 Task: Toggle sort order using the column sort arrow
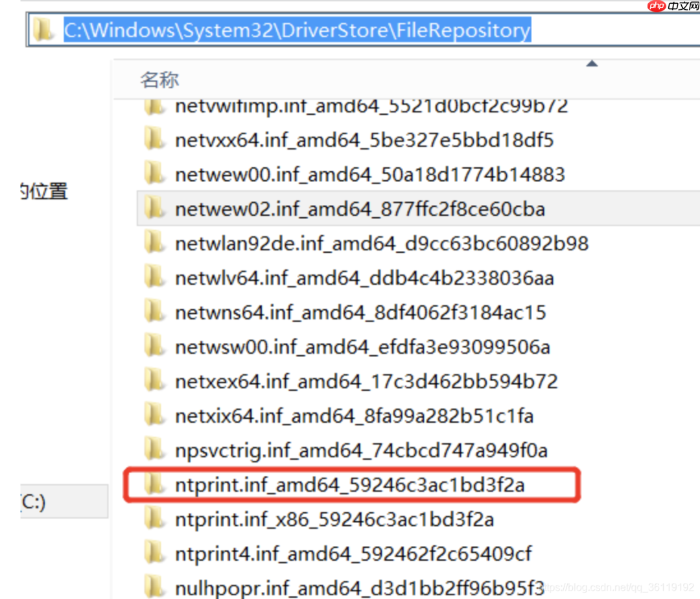tap(591, 64)
